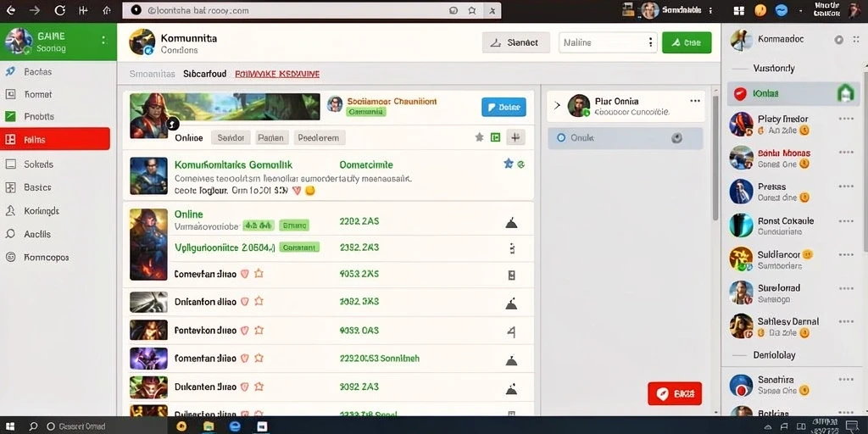Select Folins in the left sidebar
Image resolution: width=868 pixels, height=434 pixels.
point(55,140)
